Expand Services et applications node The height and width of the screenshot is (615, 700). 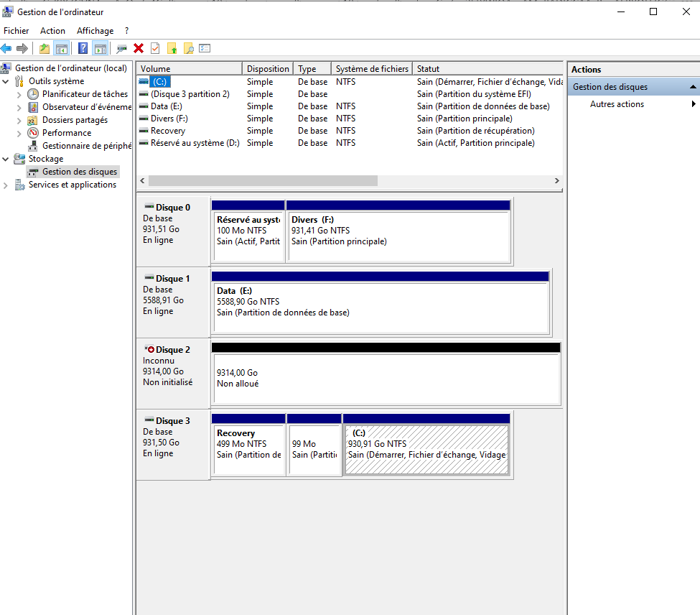pyautogui.click(x=5, y=185)
